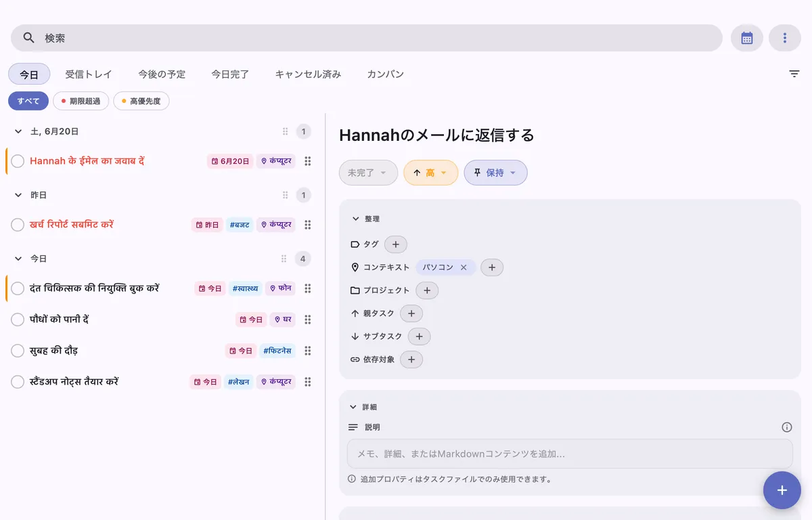Add a tag with plus next to タグ
Viewport: 812px width, 520px height.
click(396, 244)
